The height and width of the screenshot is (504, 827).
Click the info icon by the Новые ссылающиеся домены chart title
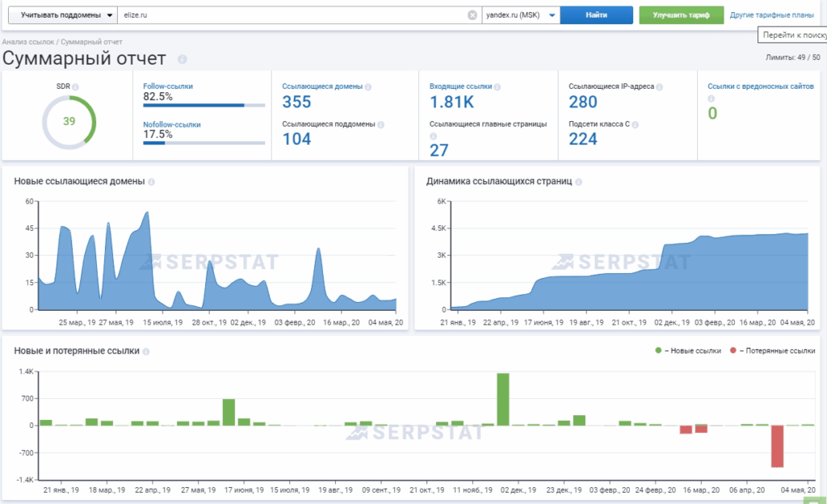tap(151, 182)
